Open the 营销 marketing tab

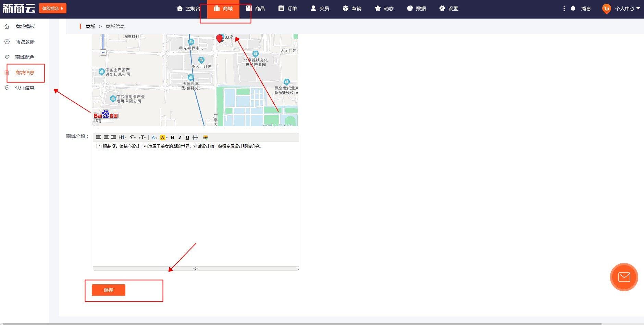[352, 9]
